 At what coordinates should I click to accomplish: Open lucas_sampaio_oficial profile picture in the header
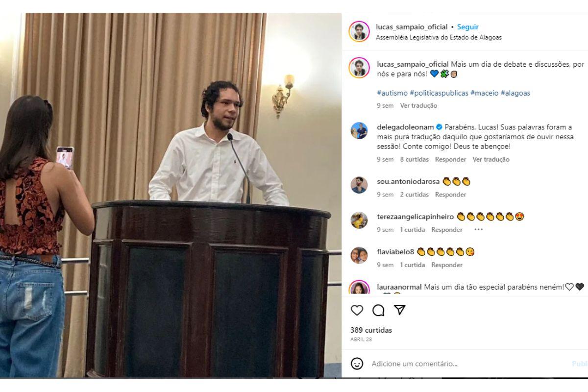pyautogui.click(x=359, y=31)
